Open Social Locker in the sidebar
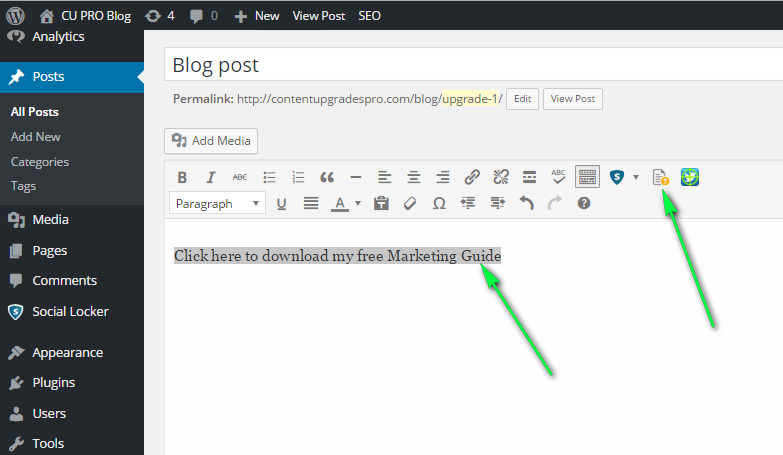The width and height of the screenshot is (783, 455). pos(71,312)
